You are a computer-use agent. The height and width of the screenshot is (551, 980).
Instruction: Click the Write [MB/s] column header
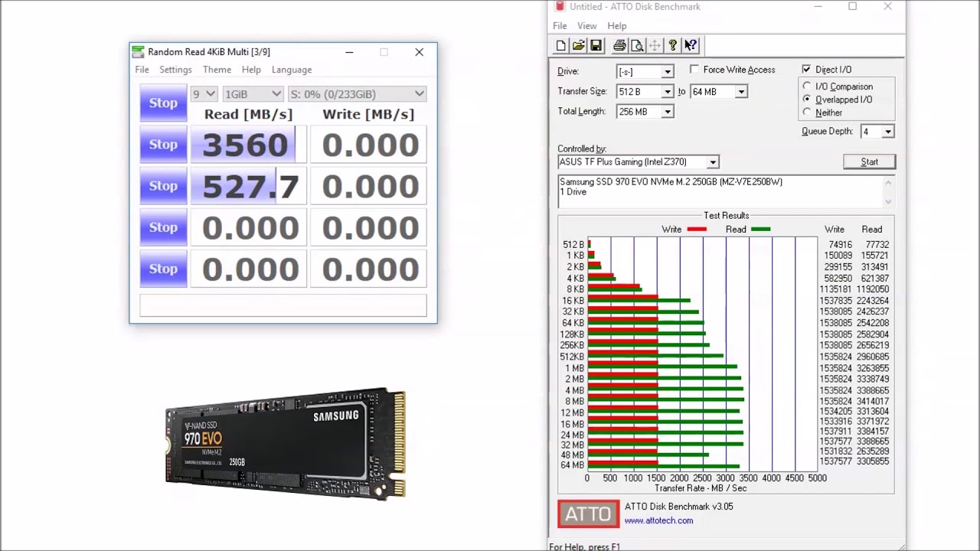[368, 114]
